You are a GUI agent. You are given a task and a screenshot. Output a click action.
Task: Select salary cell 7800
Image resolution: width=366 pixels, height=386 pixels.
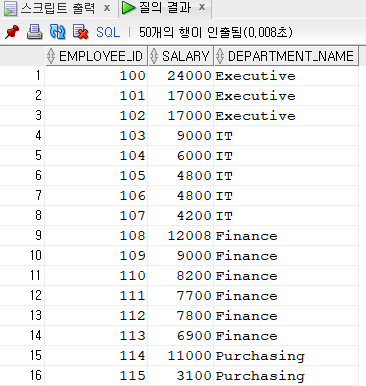coord(180,316)
